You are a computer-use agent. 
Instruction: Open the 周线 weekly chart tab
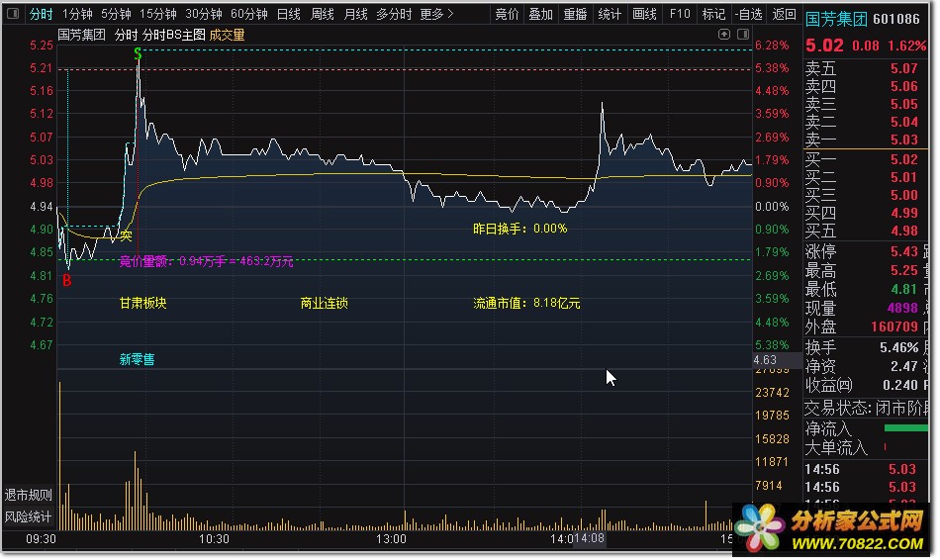pos(322,14)
